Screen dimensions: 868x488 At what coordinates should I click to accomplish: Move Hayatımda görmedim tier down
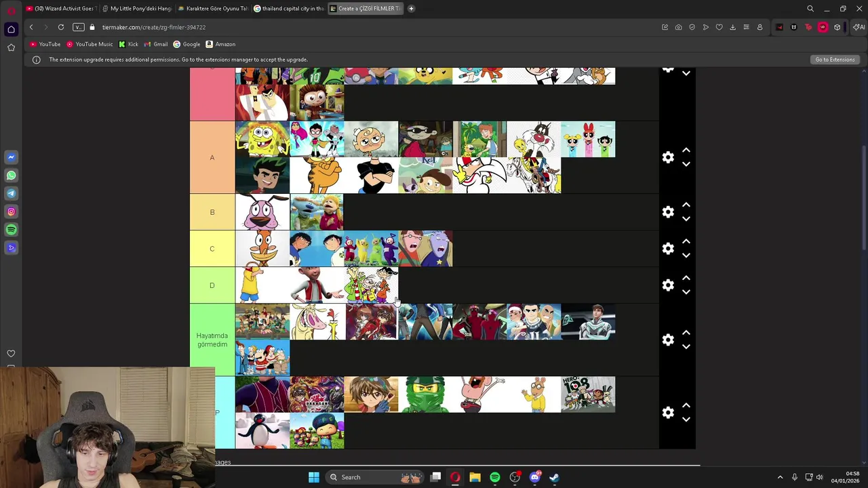pyautogui.click(x=686, y=346)
